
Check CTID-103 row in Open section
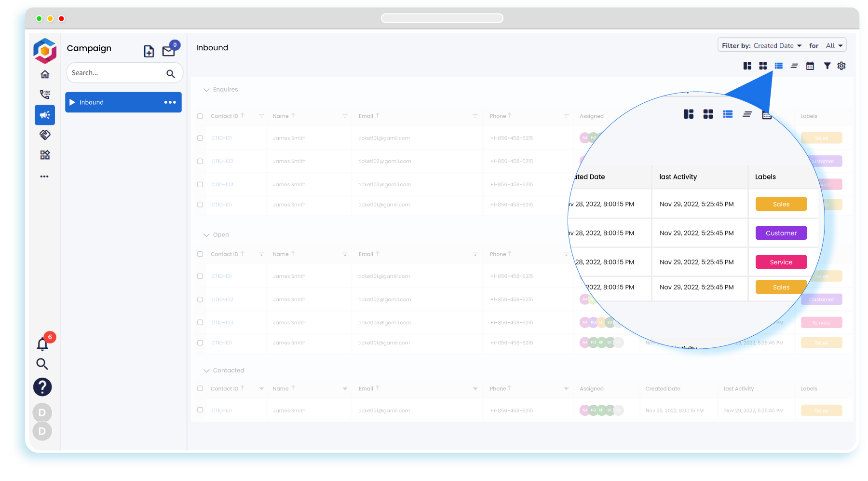pyautogui.click(x=200, y=322)
